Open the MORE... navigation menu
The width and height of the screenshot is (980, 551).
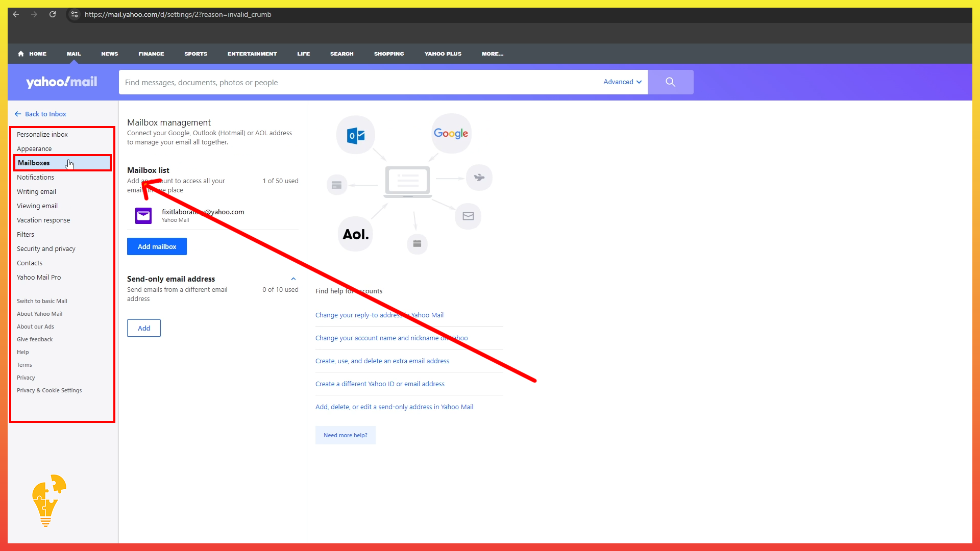pyautogui.click(x=493, y=54)
